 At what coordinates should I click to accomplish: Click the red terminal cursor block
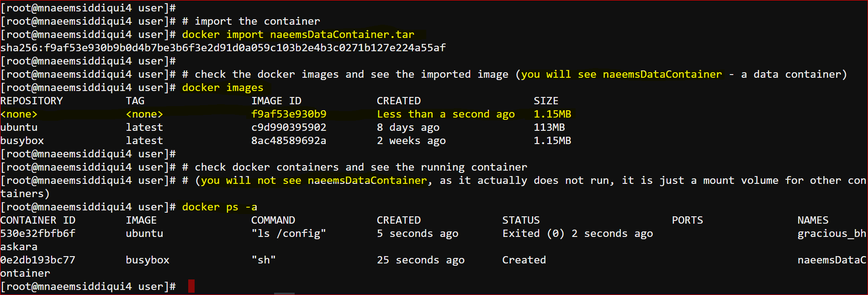(x=191, y=286)
